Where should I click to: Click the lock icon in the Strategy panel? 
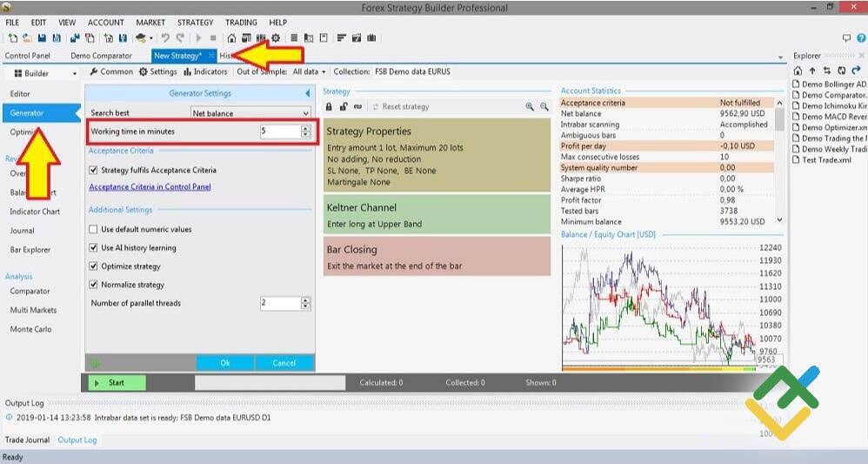coord(329,107)
